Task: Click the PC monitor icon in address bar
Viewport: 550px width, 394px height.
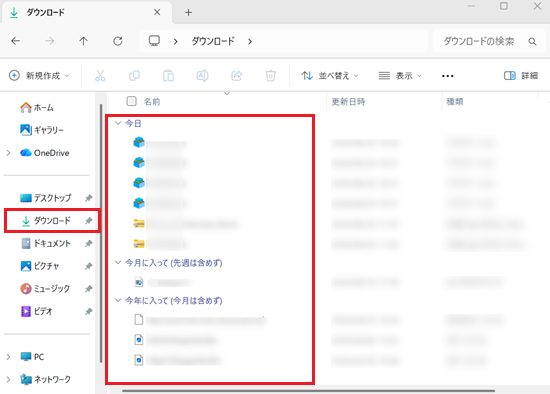Action: tap(154, 41)
